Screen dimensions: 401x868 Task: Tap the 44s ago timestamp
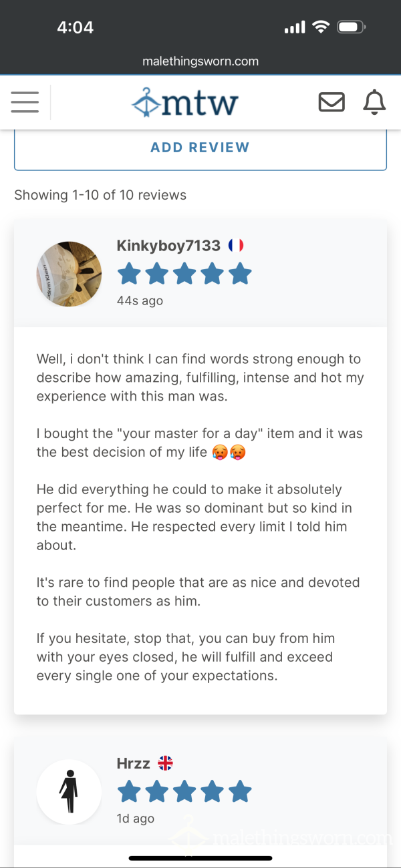pos(140,300)
